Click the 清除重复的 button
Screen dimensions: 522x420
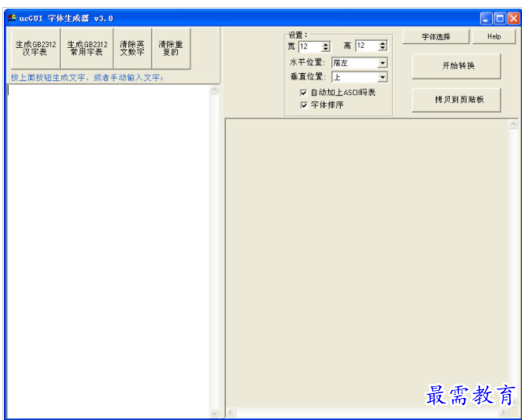[171, 49]
